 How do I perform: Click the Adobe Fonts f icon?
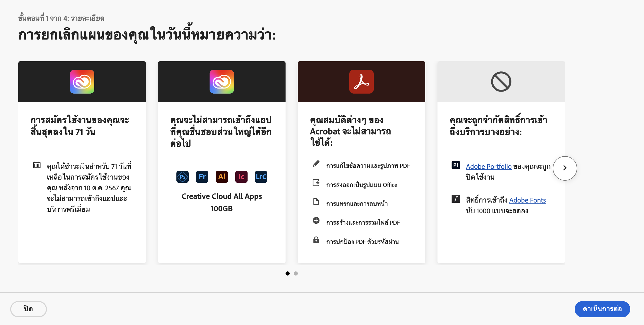[x=456, y=199]
